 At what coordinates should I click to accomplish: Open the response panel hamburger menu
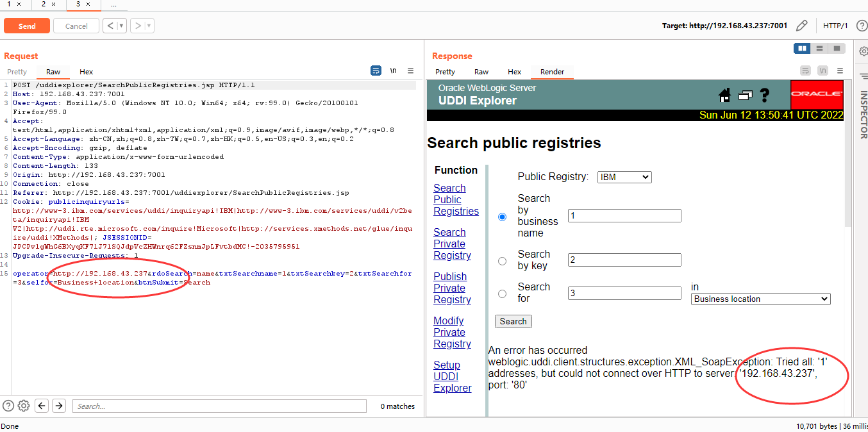[840, 71]
